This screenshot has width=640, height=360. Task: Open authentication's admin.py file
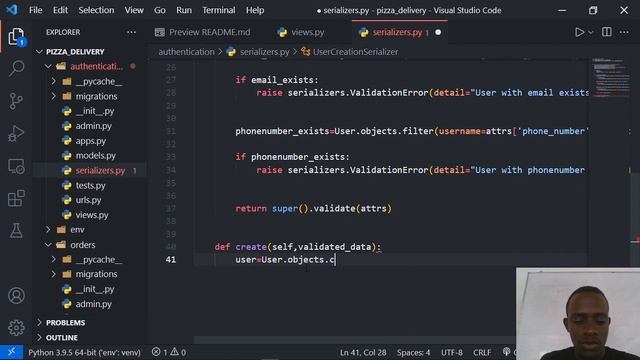point(93,126)
